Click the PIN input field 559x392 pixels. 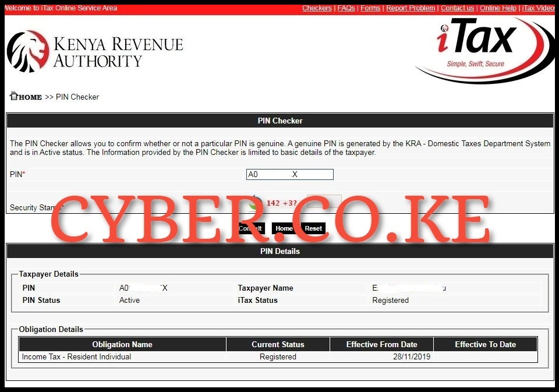[x=290, y=174]
